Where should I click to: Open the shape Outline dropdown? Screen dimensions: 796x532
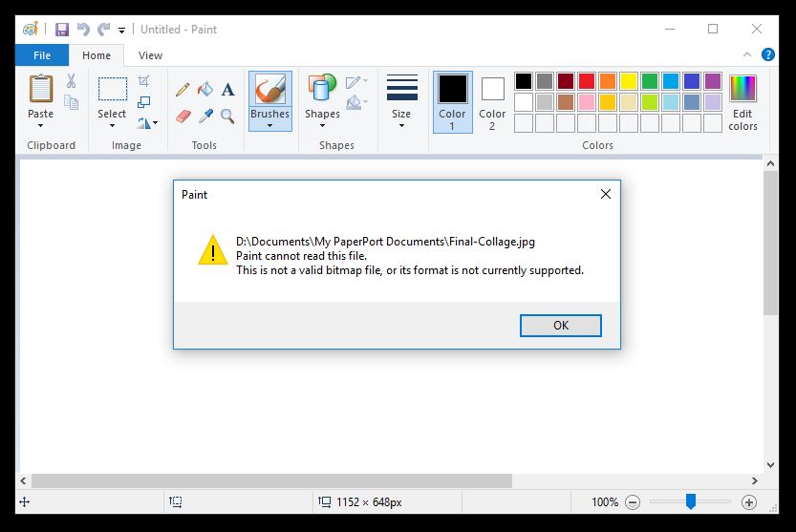(x=356, y=82)
